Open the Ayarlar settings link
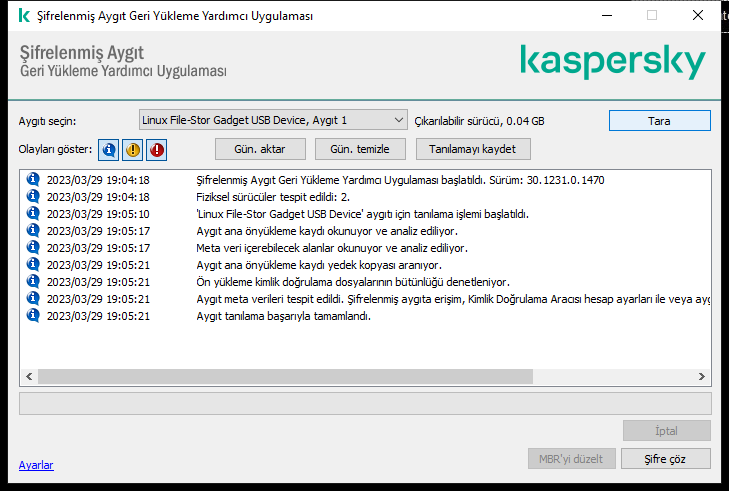Viewport: 729px width, 491px height. 36,465
